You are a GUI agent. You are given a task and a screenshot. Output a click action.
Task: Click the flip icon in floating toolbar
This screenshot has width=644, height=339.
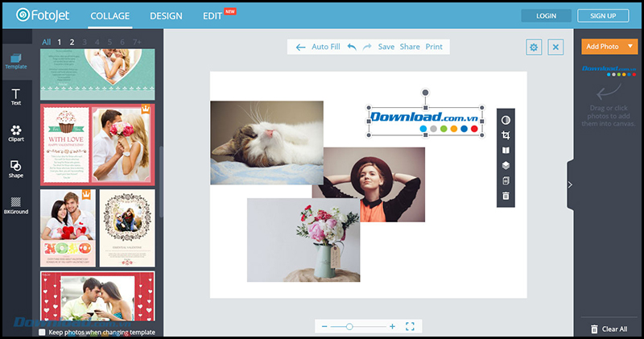pos(506,151)
